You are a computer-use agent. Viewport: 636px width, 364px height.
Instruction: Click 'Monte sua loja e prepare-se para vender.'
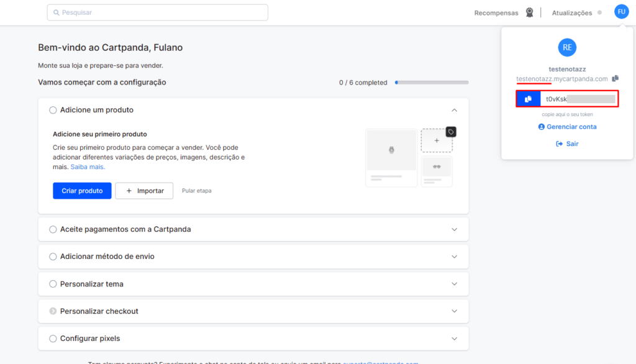(x=101, y=65)
